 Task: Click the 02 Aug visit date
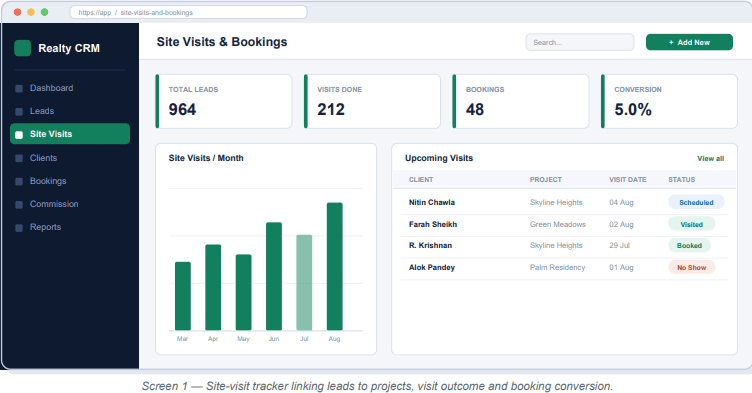coord(621,224)
